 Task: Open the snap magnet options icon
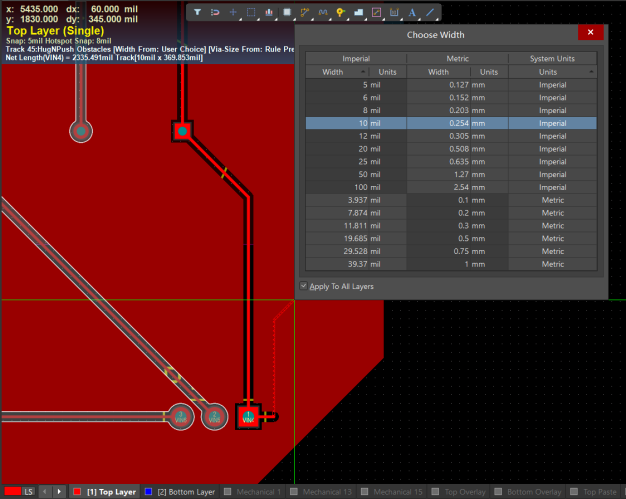[x=215, y=12]
